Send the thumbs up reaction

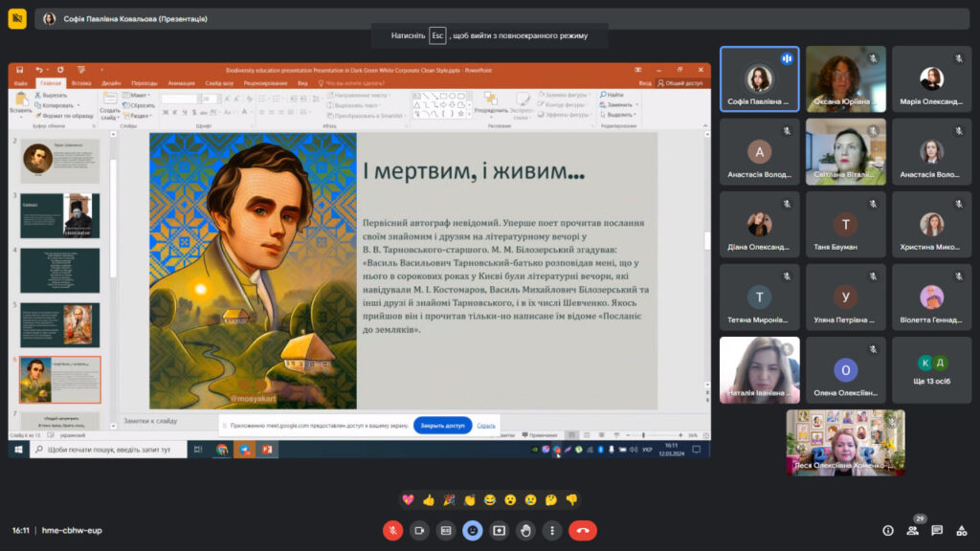(x=428, y=499)
